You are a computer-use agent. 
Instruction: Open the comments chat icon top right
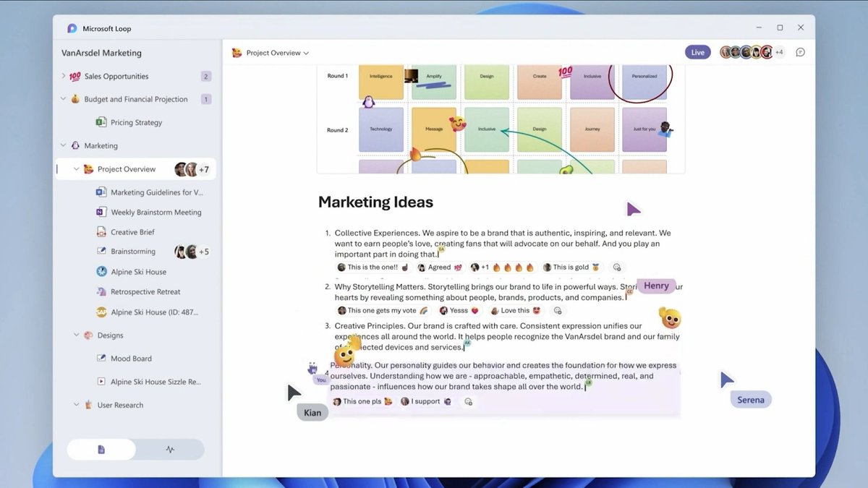click(x=801, y=52)
